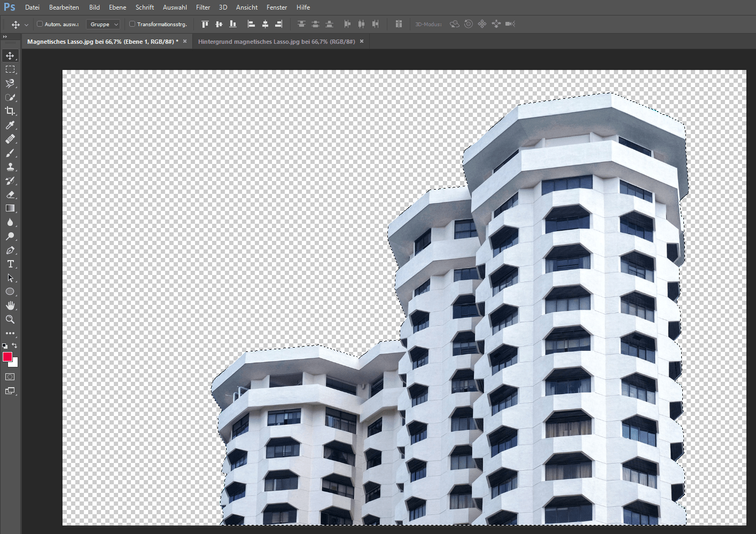Viewport: 756px width, 534px height.
Task: Enable the Autom. ausw. checkbox
Action: [x=40, y=24]
